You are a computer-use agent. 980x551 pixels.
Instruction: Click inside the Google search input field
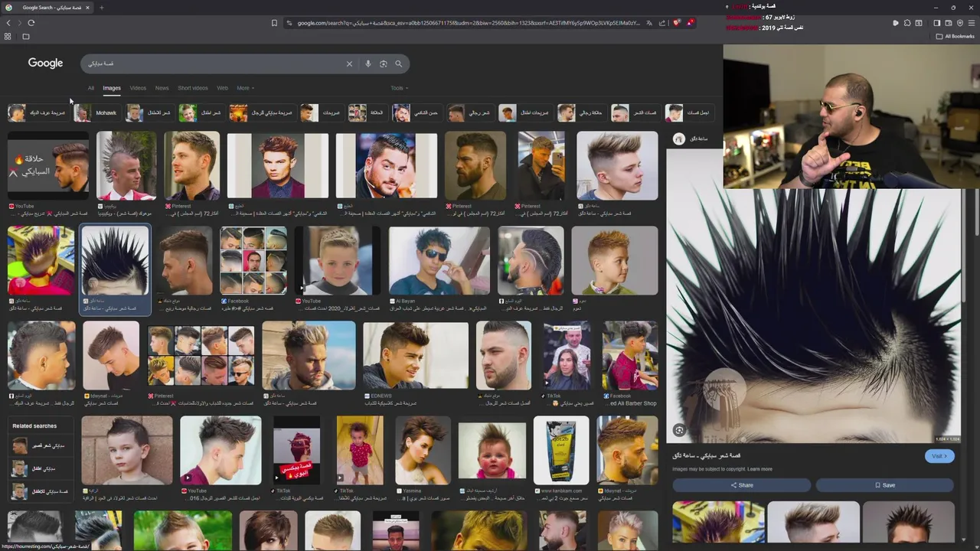coord(214,64)
